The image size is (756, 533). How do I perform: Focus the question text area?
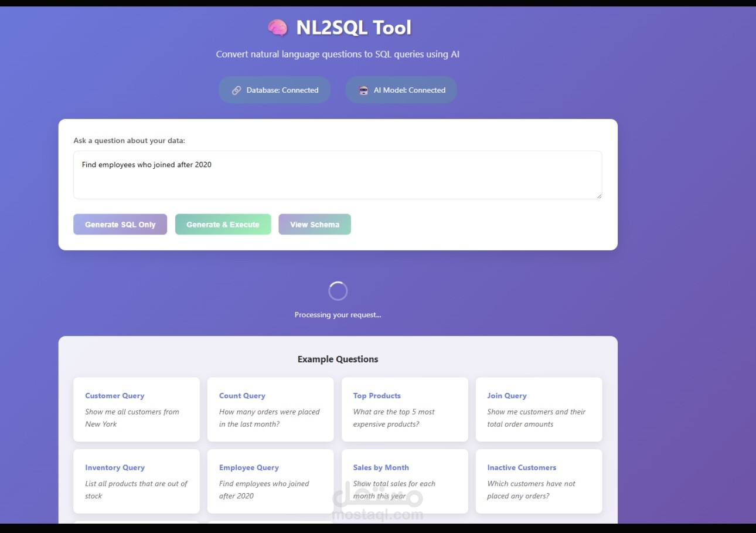pyautogui.click(x=338, y=175)
